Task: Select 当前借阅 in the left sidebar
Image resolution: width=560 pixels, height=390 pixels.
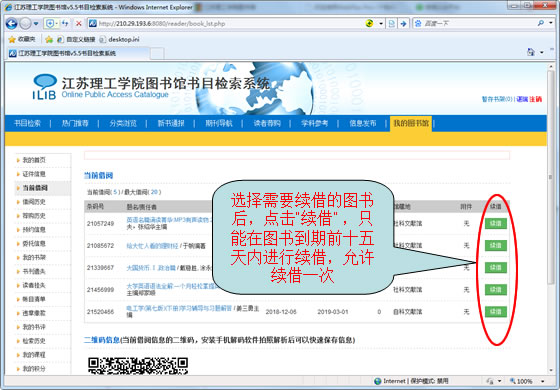Action: point(35,188)
